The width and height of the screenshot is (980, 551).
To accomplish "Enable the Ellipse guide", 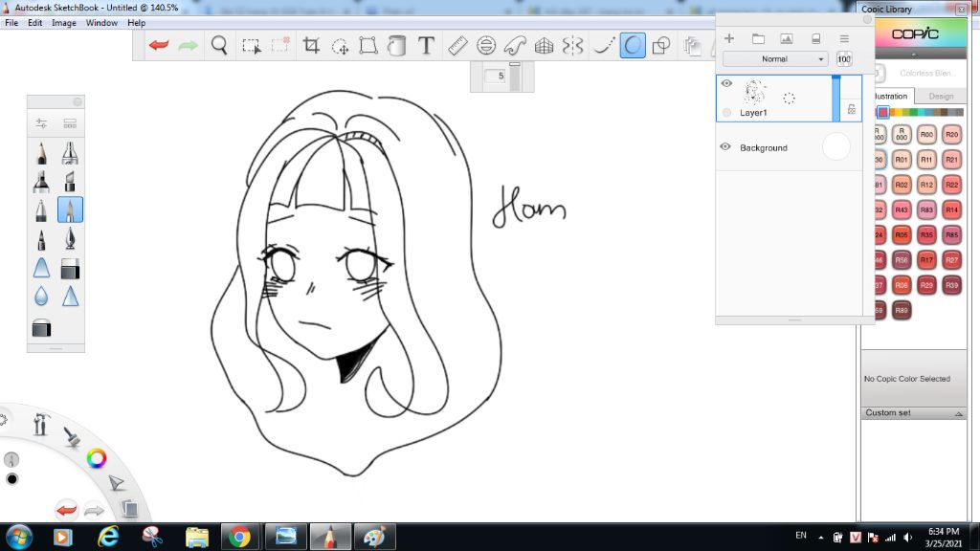I will [485, 45].
